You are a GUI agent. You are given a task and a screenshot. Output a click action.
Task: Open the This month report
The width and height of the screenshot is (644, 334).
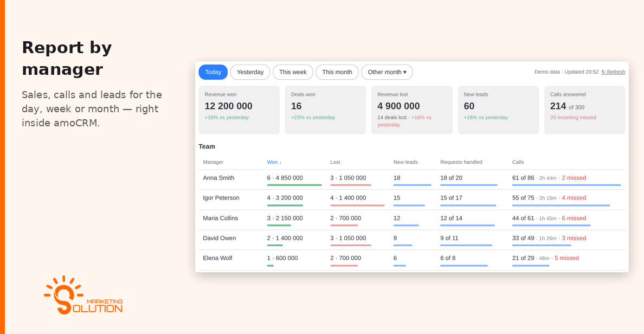(337, 72)
